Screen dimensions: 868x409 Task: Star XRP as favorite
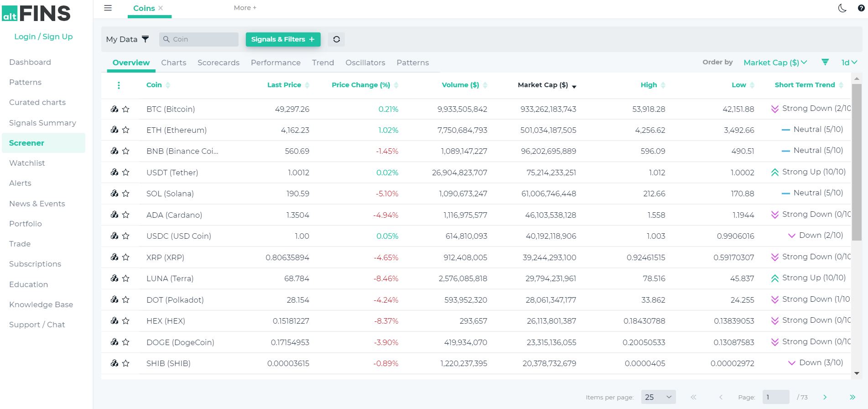point(126,257)
